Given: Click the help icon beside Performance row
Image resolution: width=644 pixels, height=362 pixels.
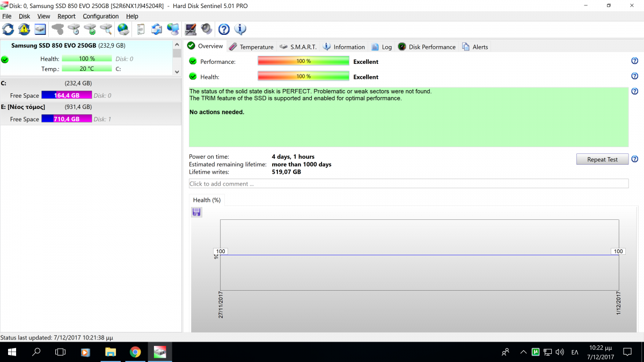Looking at the screenshot, I should (x=635, y=61).
